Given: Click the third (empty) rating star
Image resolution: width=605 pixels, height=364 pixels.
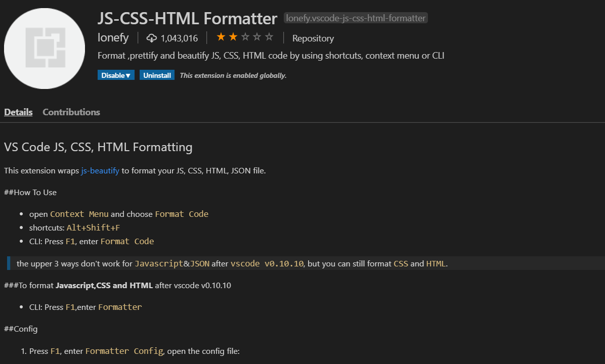Looking at the screenshot, I should 245,37.
